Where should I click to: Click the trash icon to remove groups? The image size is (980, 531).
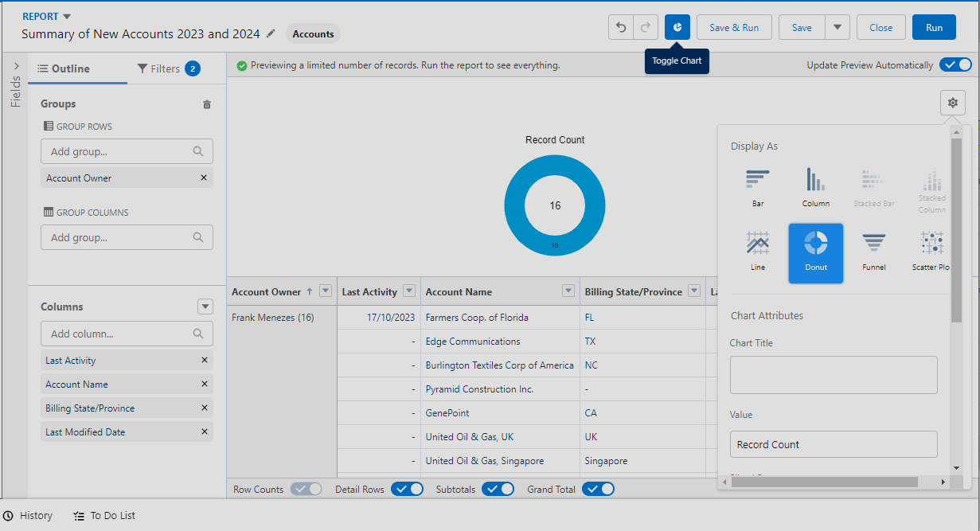207,104
